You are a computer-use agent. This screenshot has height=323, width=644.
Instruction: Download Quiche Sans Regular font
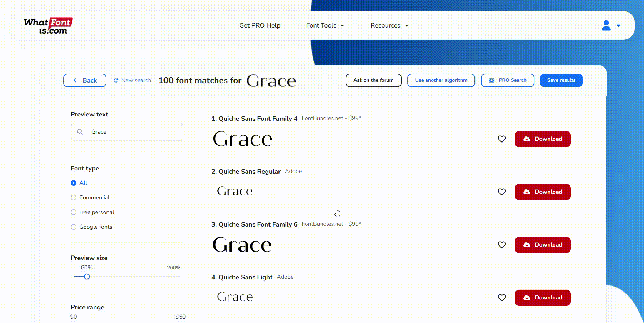coord(543,192)
